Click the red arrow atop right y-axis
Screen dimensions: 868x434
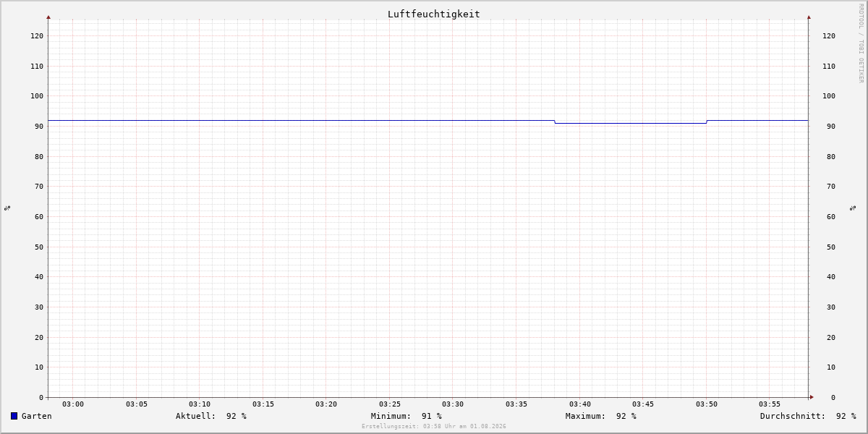point(809,17)
